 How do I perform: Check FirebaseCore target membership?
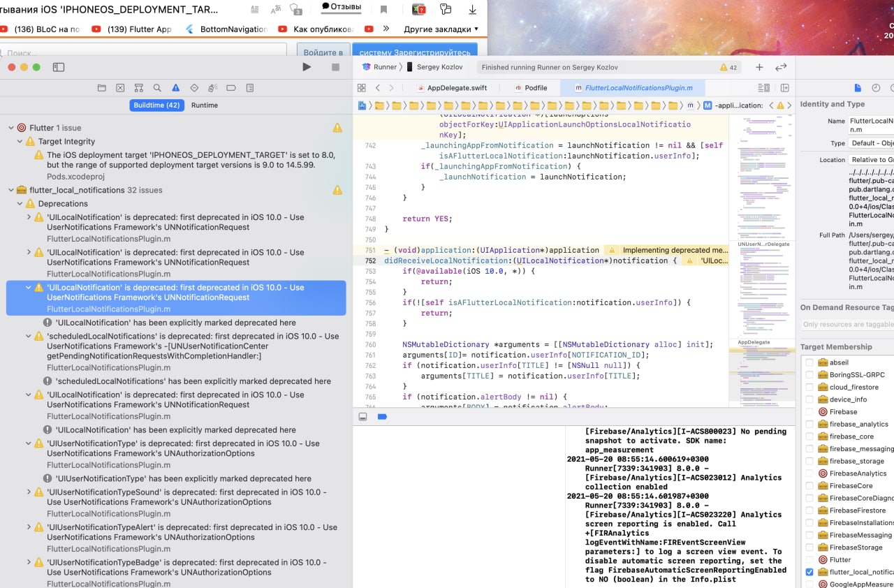point(809,486)
